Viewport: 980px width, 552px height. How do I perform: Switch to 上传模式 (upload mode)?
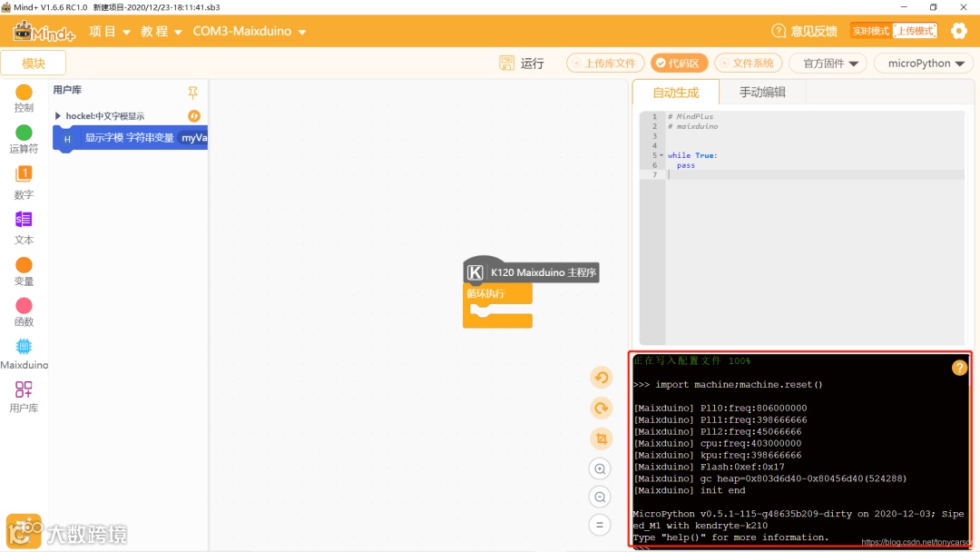pyautogui.click(x=915, y=31)
